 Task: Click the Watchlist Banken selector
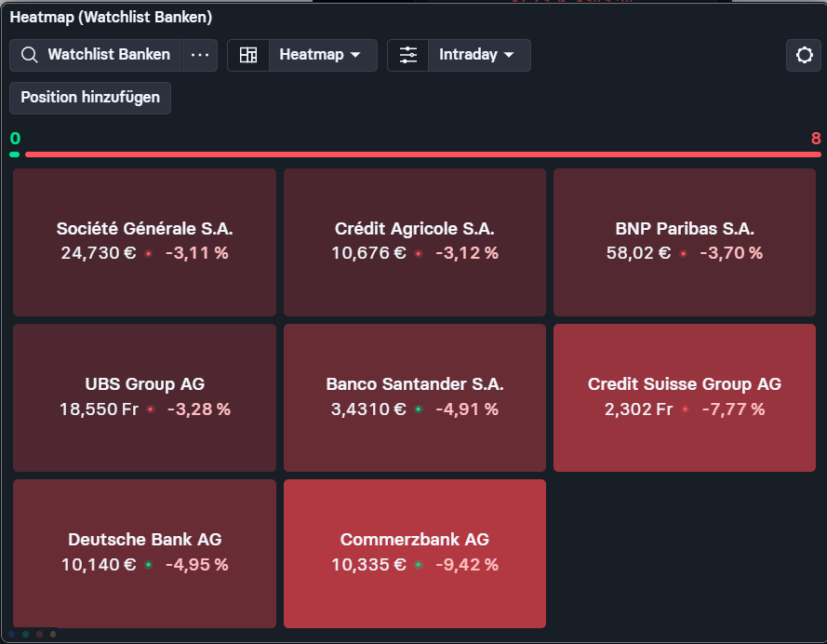click(96, 55)
